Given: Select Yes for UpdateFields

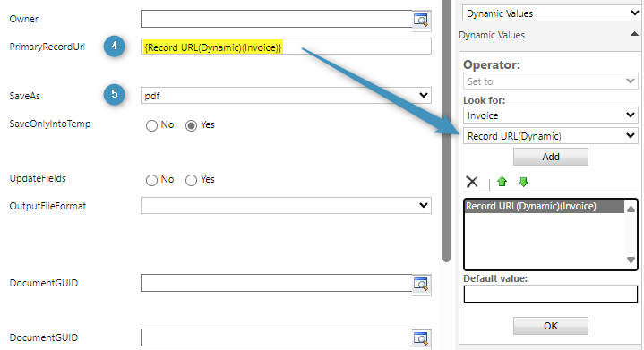Looking at the screenshot, I should pos(191,180).
